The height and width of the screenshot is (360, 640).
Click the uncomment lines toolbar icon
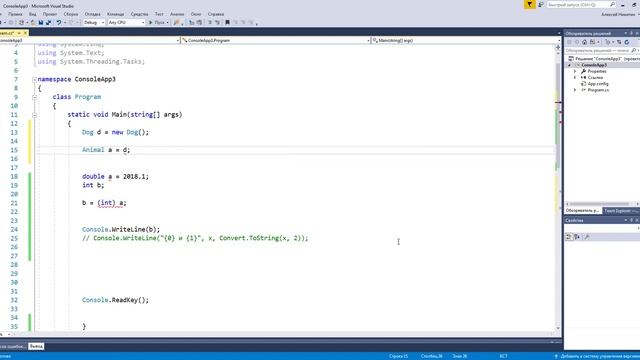[x=217, y=22]
